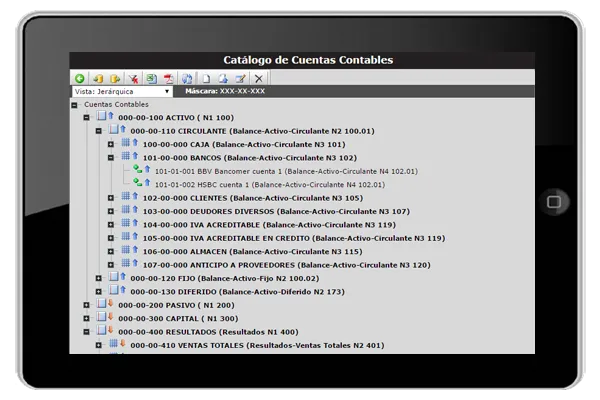600x400 pixels.
Task: Click the import database icon
Action: (98, 78)
